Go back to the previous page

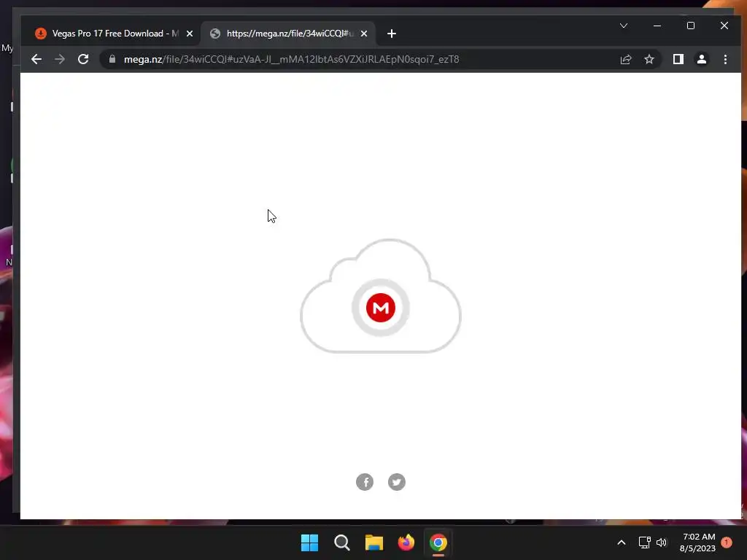click(36, 59)
